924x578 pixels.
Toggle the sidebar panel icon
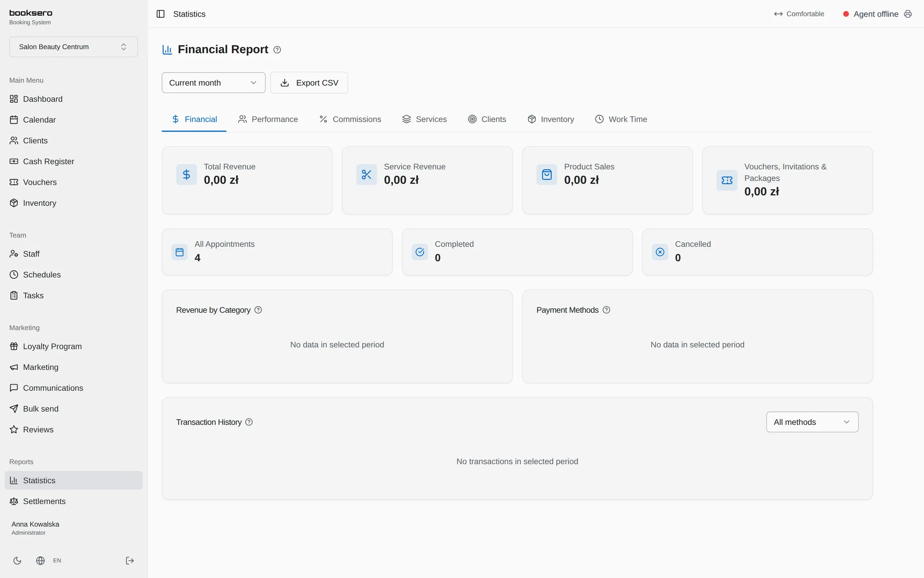(x=160, y=14)
